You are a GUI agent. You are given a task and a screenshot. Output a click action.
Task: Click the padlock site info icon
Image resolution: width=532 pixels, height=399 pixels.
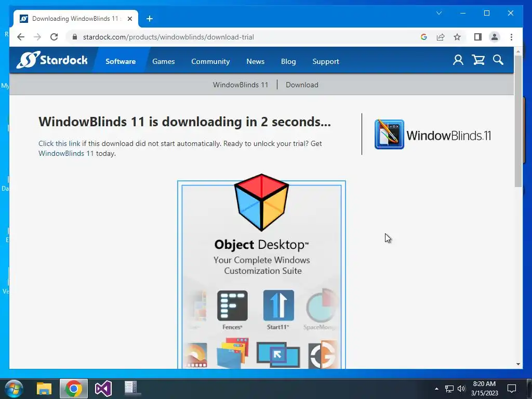click(75, 37)
